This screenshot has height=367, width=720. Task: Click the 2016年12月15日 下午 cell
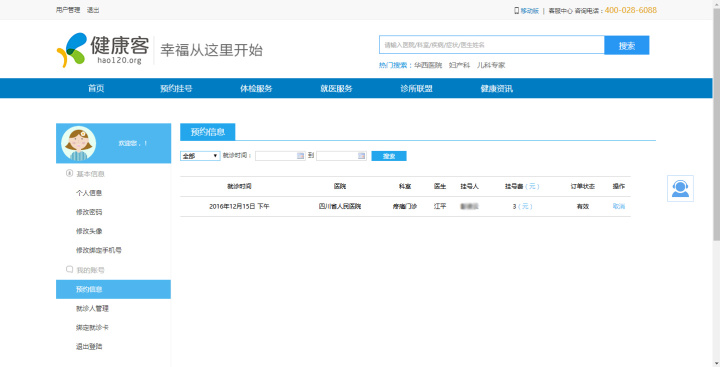pos(239,206)
